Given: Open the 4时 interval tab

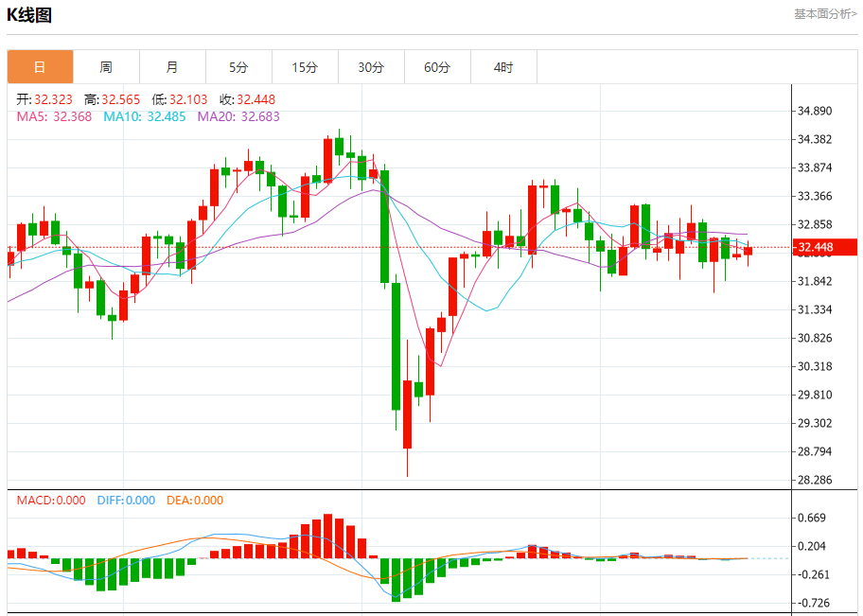Looking at the screenshot, I should coord(503,67).
